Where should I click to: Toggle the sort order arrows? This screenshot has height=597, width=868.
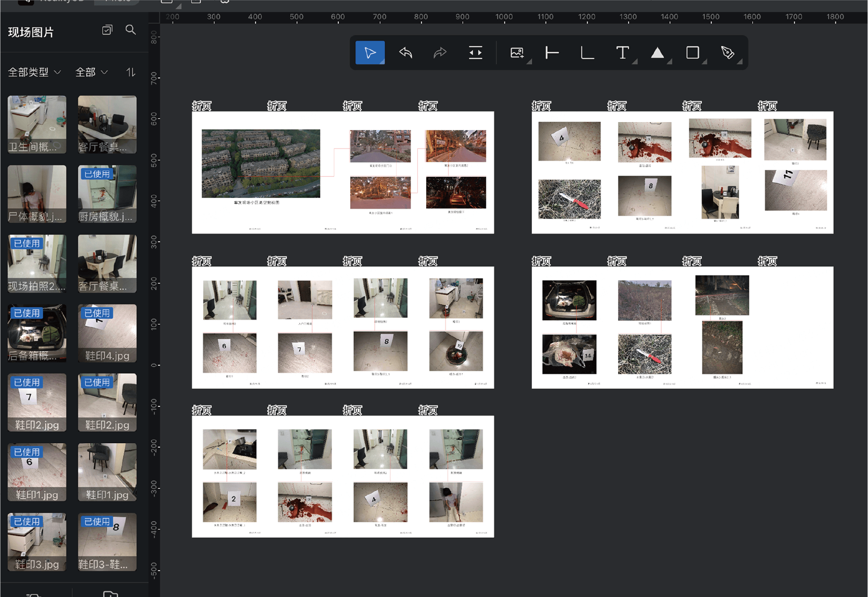click(131, 72)
